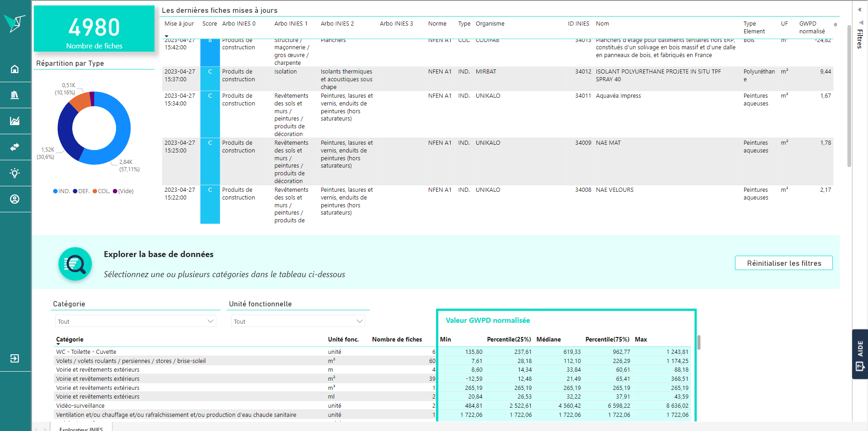Click Réinitialiser les filtres button

[783, 263]
